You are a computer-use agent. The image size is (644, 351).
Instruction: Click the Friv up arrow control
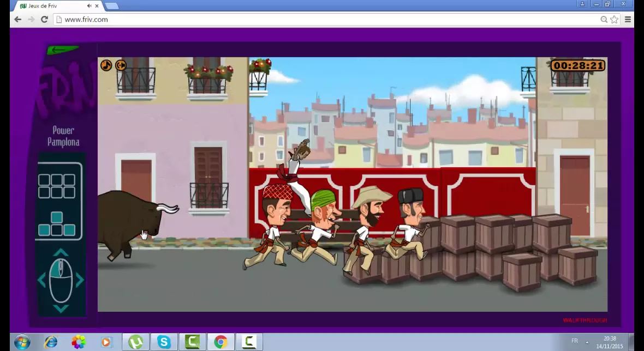pos(61,252)
